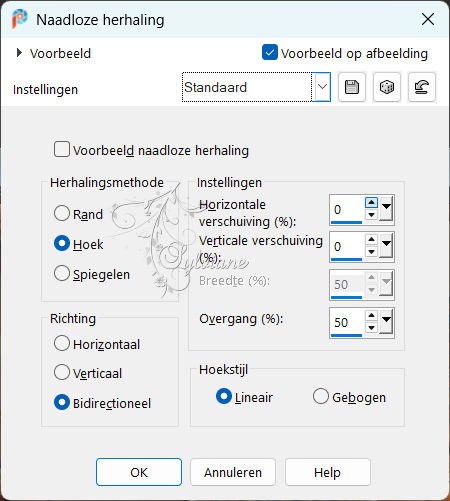Increase Overgang percentage with up arrow
This screenshot has height=501, width=450.
click(371, 315)
